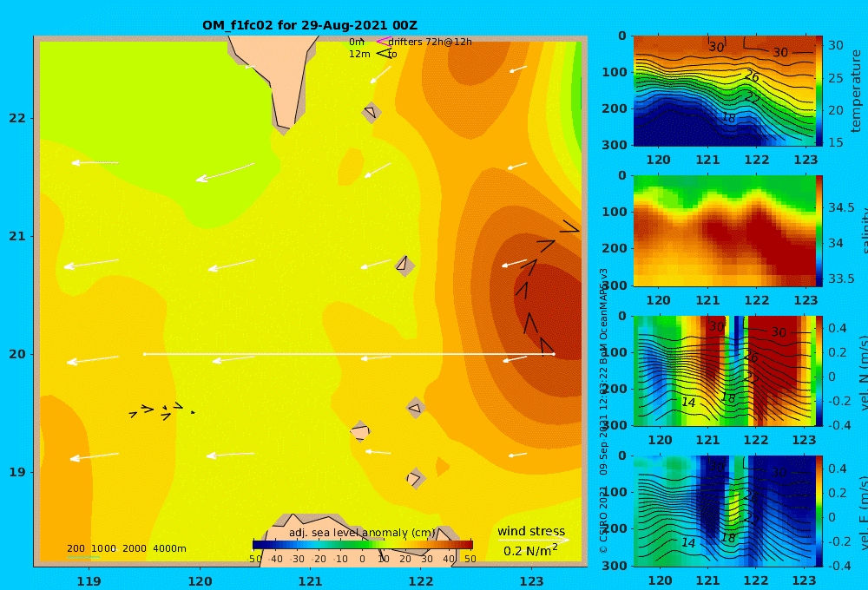The image size is (868, 590).
Task: Click the west endpoint of the white section line
Action: pyautogui.click(x=144, y=354)
